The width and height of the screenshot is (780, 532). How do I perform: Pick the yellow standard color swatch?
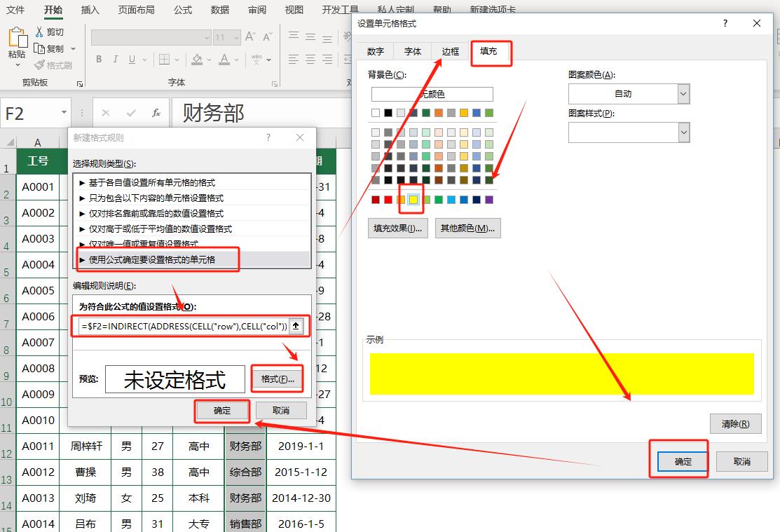click(413, 200)
